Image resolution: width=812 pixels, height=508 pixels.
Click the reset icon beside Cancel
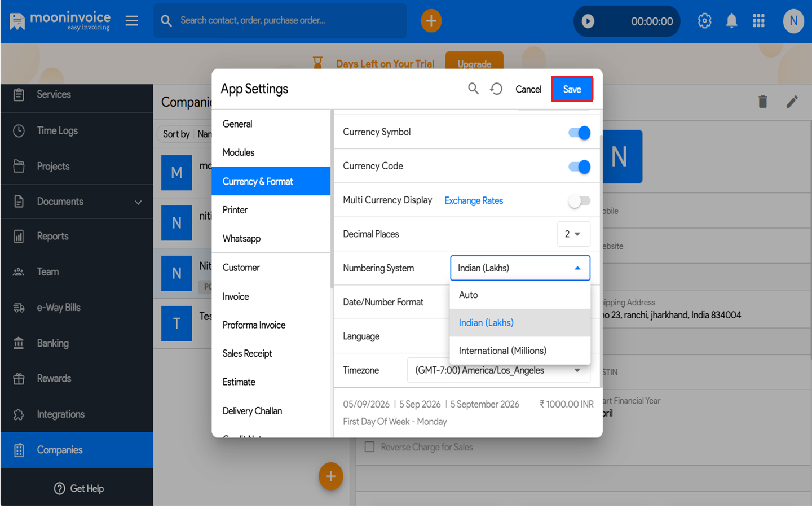pos(496,89)
